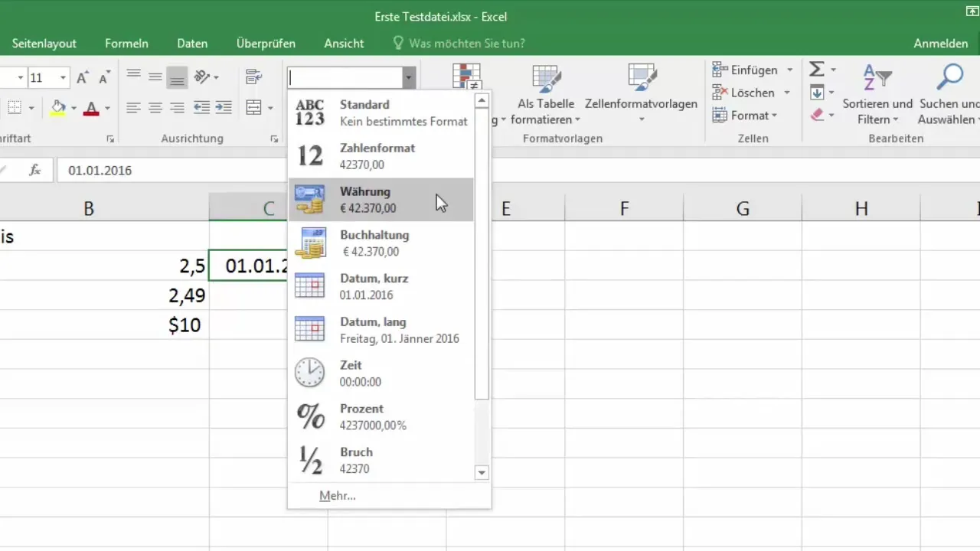
Task: Collapse the number format dropdown arrow
Action: pyautogui.click(x=410, y=77)
